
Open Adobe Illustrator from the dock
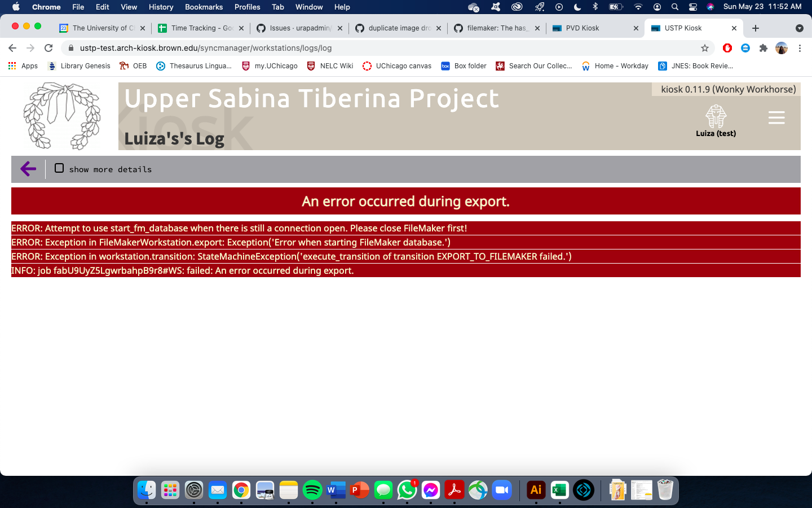[x=536, y=490]
